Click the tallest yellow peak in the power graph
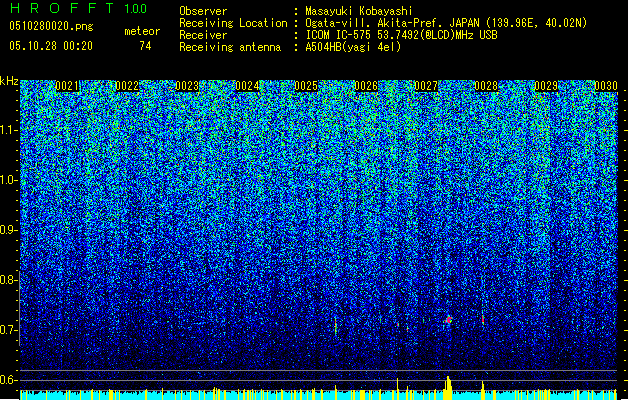 448,388
